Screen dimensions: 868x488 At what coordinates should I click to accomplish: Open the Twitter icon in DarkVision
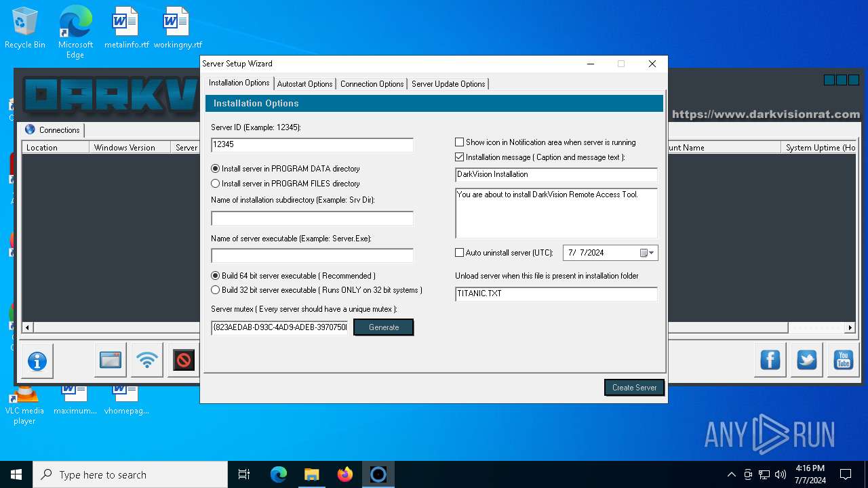click(x=807, y=360)
